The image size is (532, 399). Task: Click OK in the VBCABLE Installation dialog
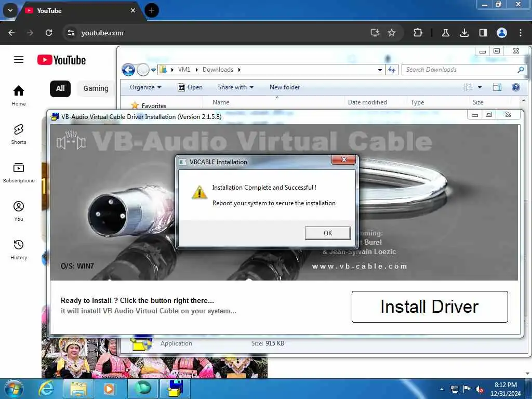coord(327,233)
